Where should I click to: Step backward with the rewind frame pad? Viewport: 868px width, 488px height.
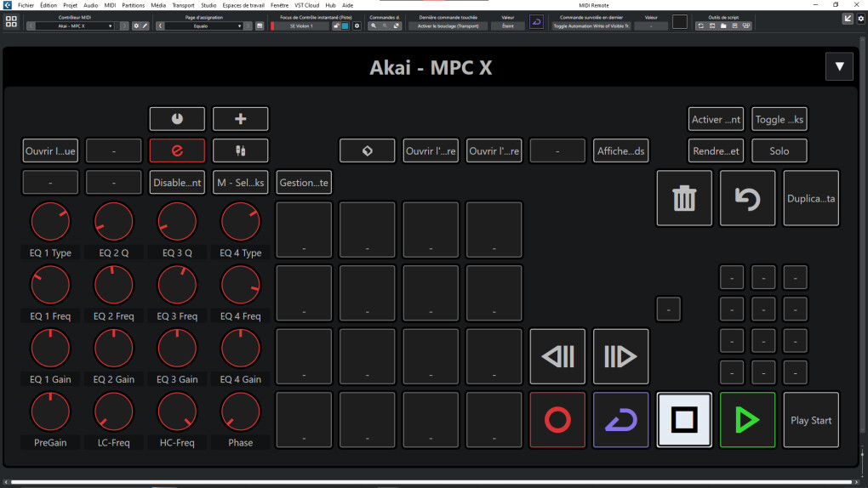557,356
